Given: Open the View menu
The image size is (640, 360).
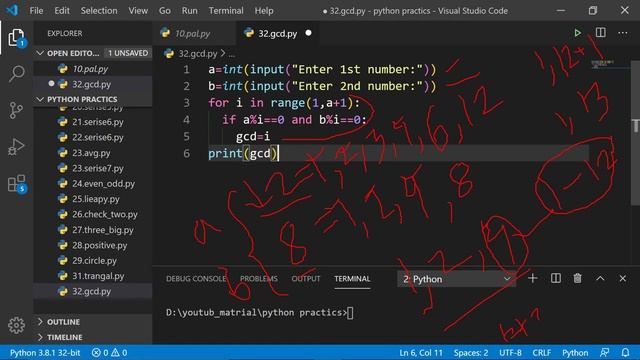Looking at the screenshot, I should tap(138, 11).
